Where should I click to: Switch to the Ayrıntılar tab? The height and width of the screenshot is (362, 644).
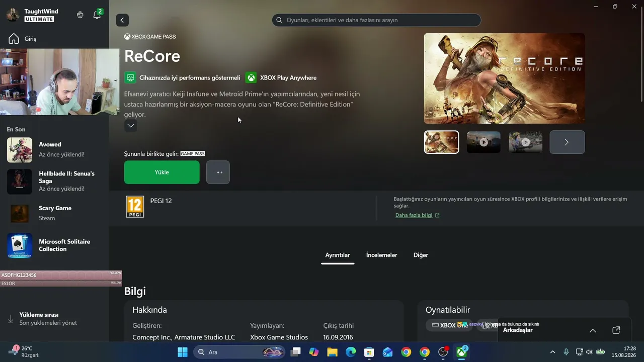pos(338,255)
